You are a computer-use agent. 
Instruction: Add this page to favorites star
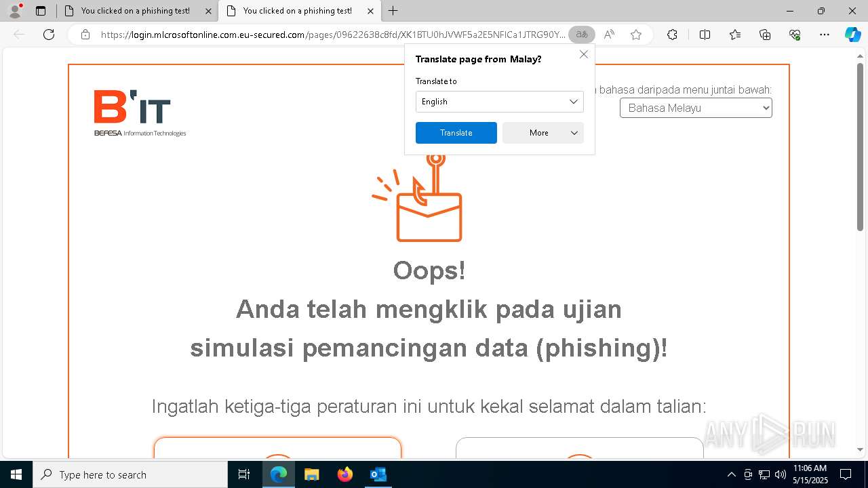coord(636,35)
